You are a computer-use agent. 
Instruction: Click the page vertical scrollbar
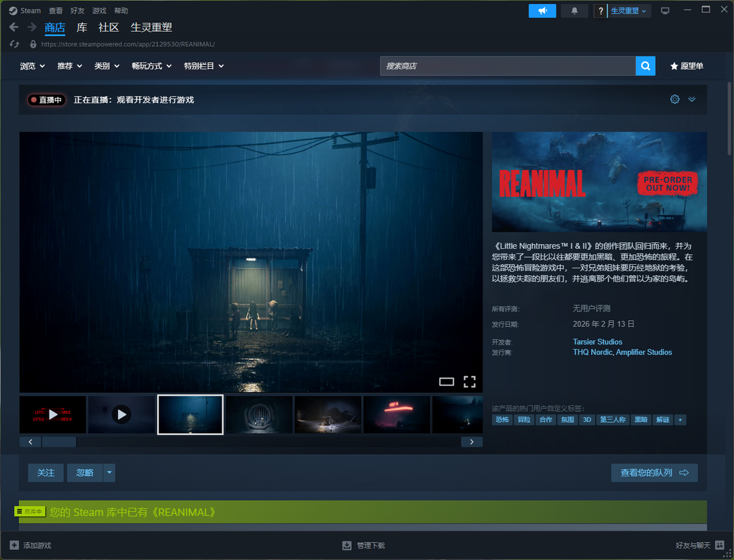(x=729, y=119)
